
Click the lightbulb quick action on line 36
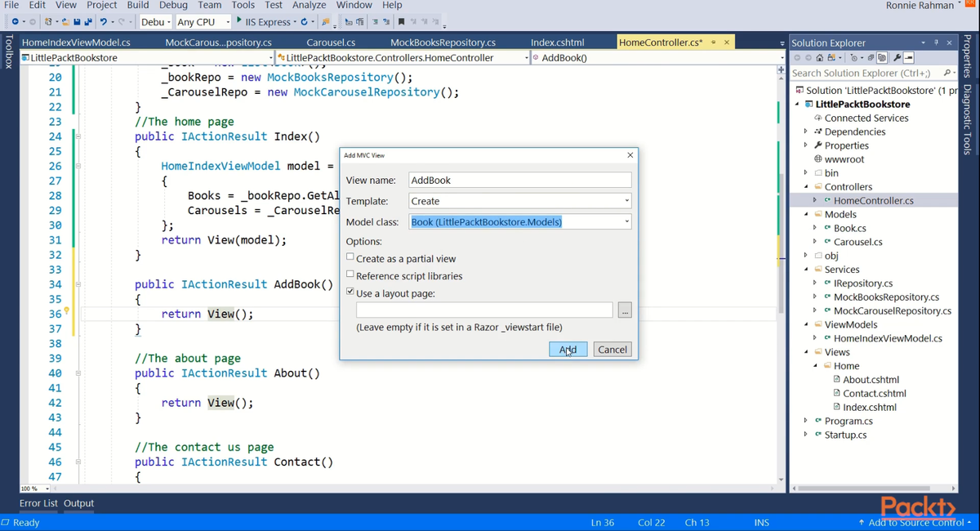click(67, 312)
